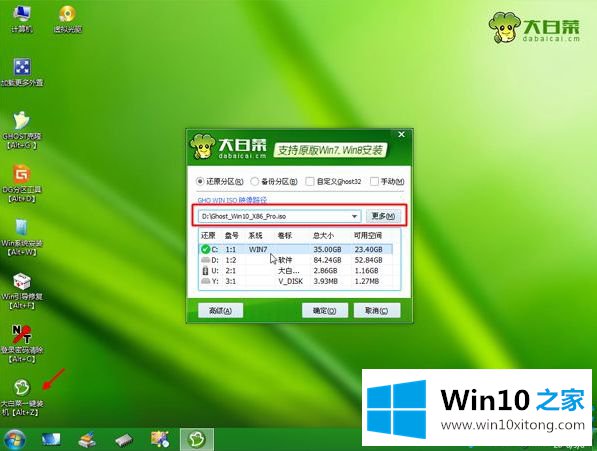
Task: Open the 虚拟光驱 disc icon
Action: click(68, 19)
